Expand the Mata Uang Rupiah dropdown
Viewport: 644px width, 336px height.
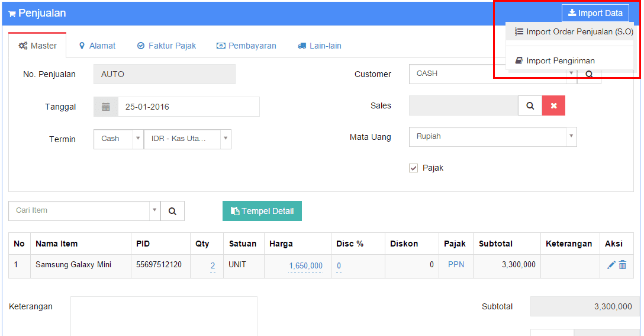pos(571,136)
